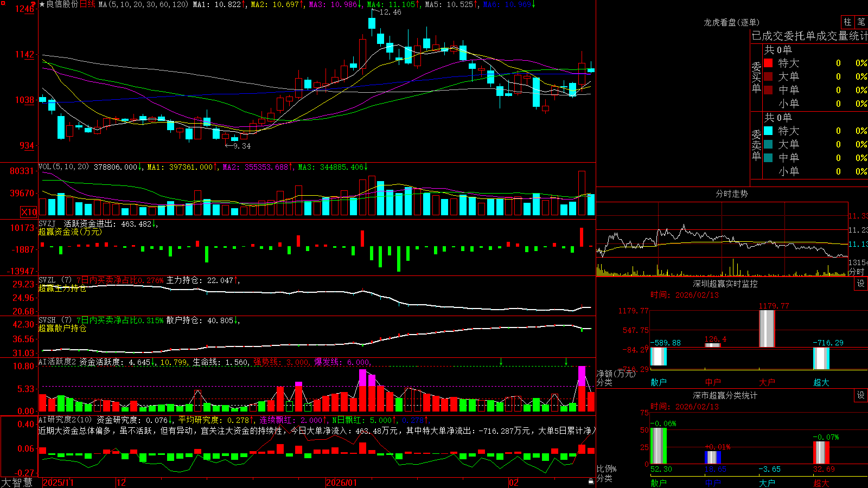Open 设 settings for 深圳超赢实时监控
The image size is (868, 488).
tap(861, 284)
